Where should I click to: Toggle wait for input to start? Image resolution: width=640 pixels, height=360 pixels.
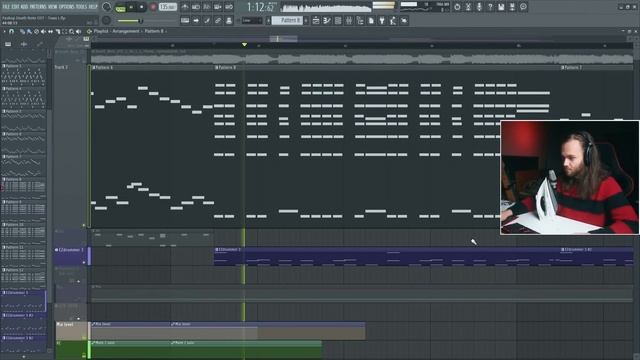tap(196, 7)
